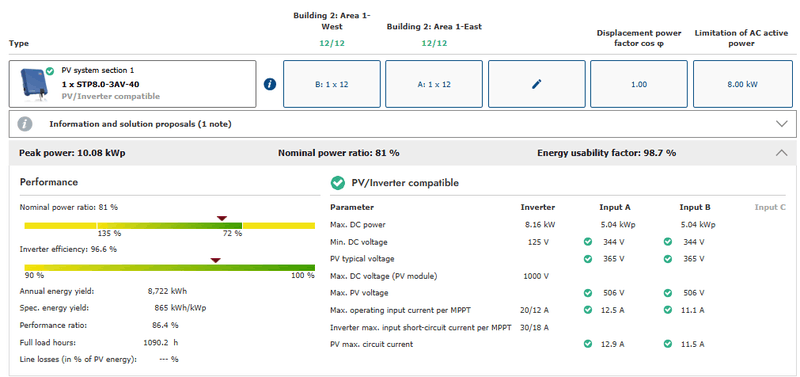Screen dimensions: 800x377
Task: Click the 1.00 displacement power factor box
Action: coord(639,84)
